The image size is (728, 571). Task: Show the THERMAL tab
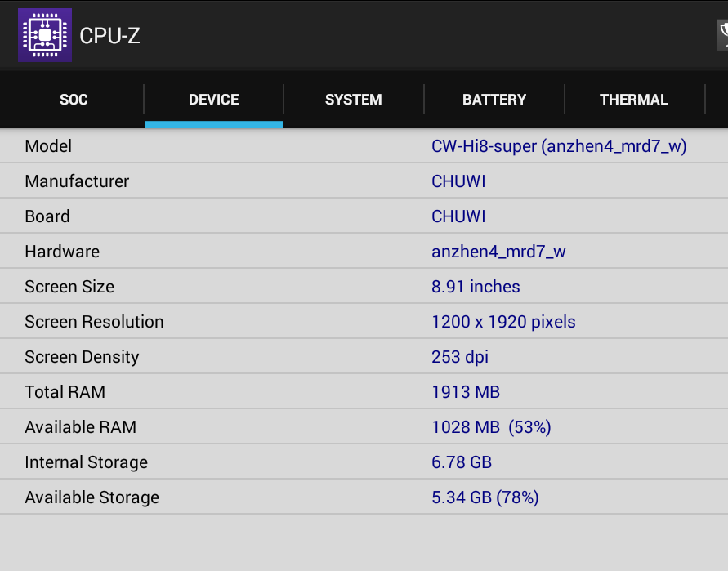pyautogui.click(x=634, y=100)
